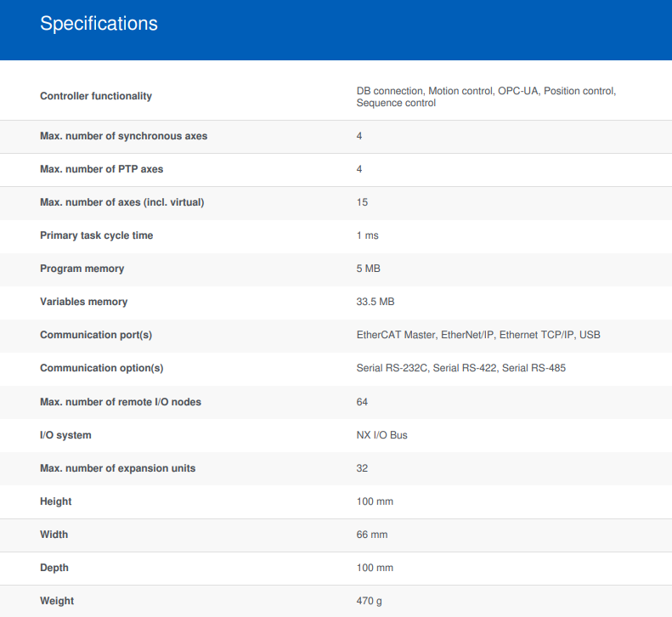Select the Variables memory label
672x617 pixels.
coord(83,302)
